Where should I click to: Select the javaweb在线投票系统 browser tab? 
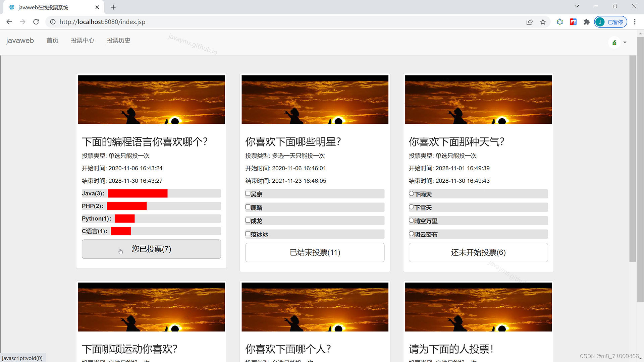pos(54,7)
